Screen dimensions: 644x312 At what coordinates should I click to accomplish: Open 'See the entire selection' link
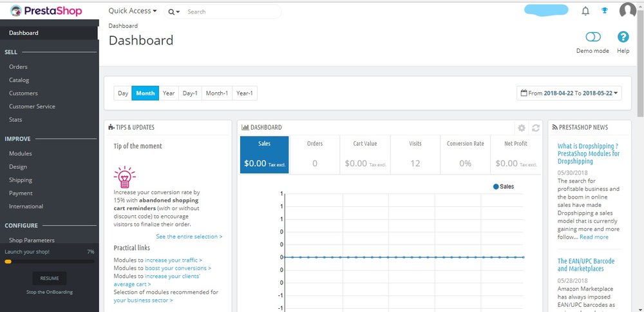[189, 237]
